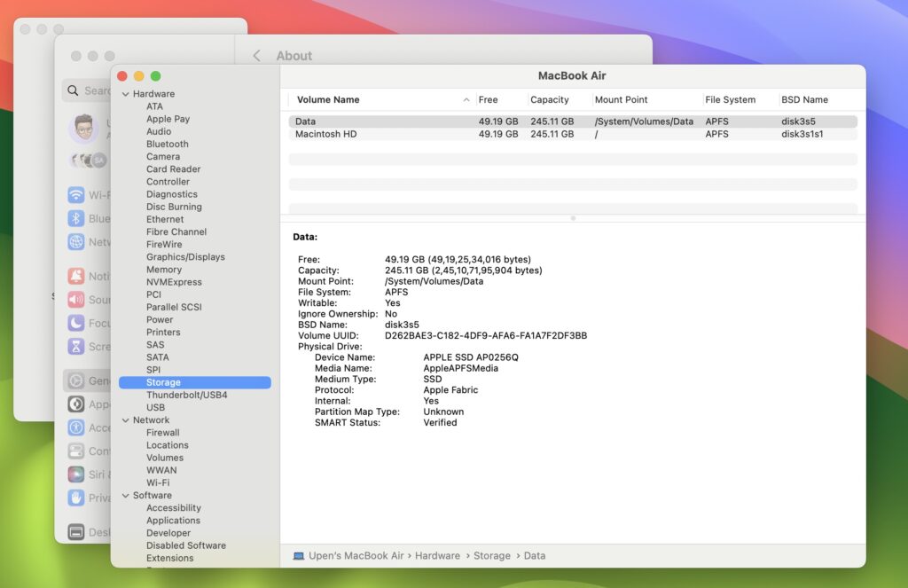Click the General gear icon in System Settings

(x=76, y=380)
